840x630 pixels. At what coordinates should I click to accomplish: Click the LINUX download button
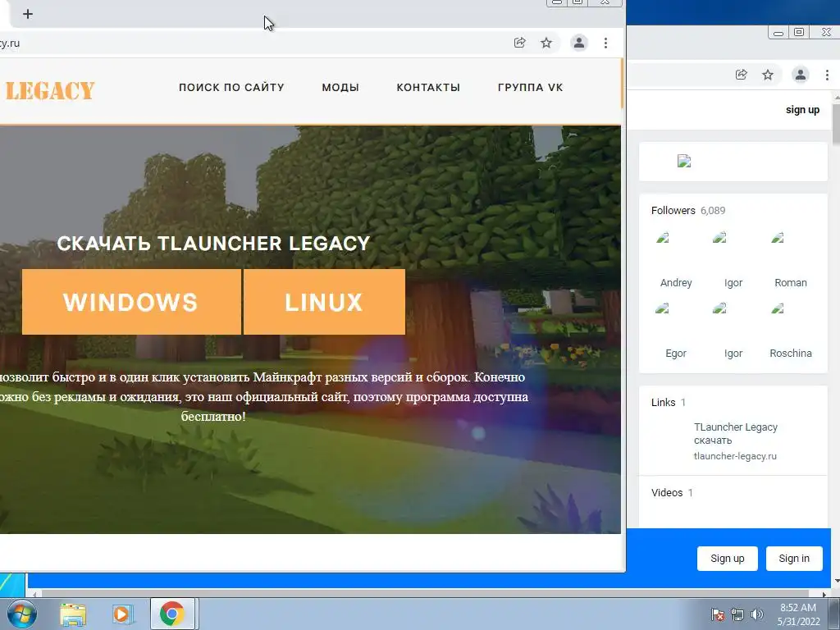[324, 302]
